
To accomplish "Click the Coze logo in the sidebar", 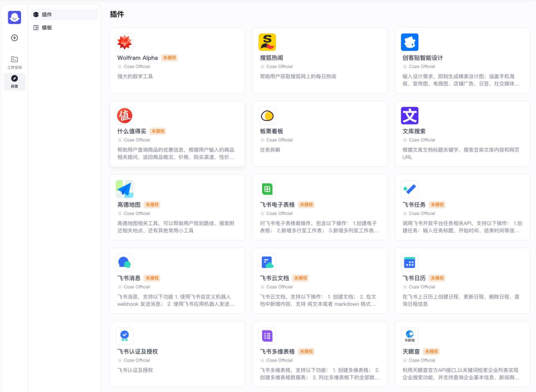I will (x=14, y=17).
